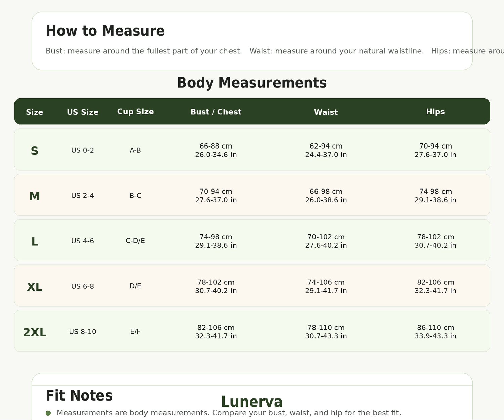Click the Body Measurements title
504x420 pixels.
[252, 83]
